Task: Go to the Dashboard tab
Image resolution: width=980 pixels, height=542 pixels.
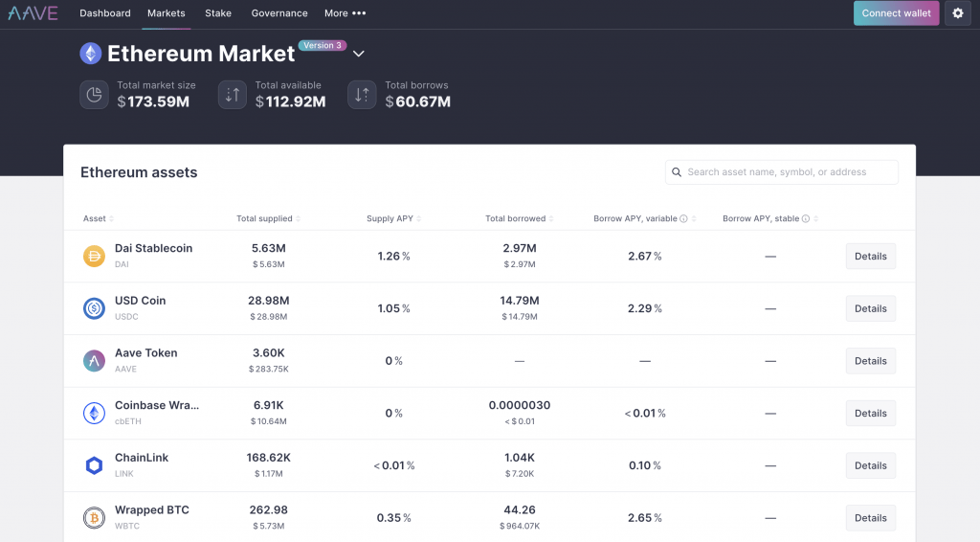Action: click(105, 13)
